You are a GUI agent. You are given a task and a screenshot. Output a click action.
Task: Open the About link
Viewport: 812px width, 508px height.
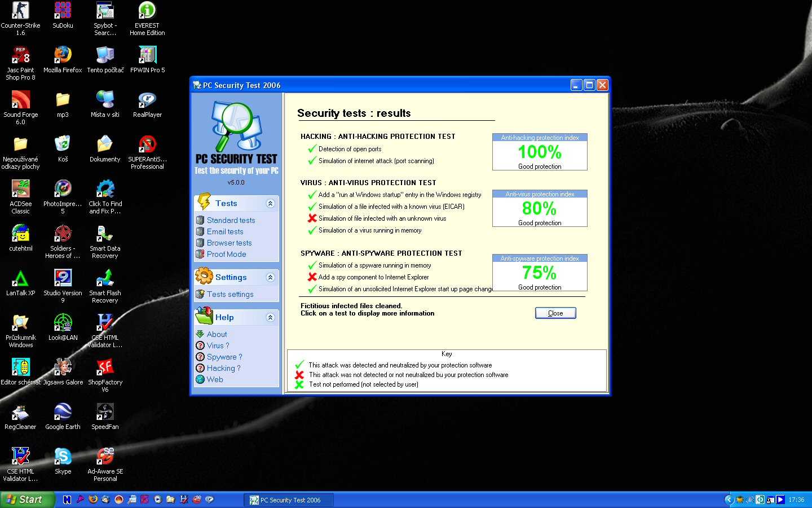(217, 334)
